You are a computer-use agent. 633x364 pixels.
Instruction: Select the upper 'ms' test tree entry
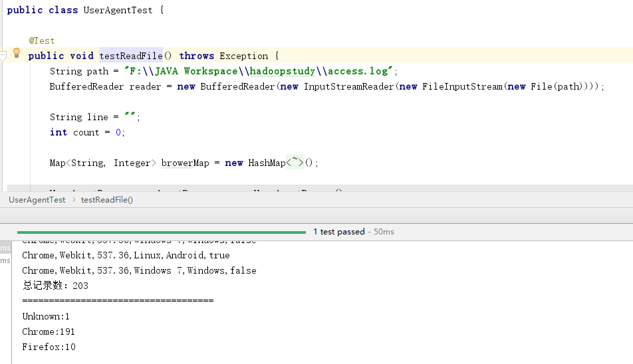click(x=5, y=248)
